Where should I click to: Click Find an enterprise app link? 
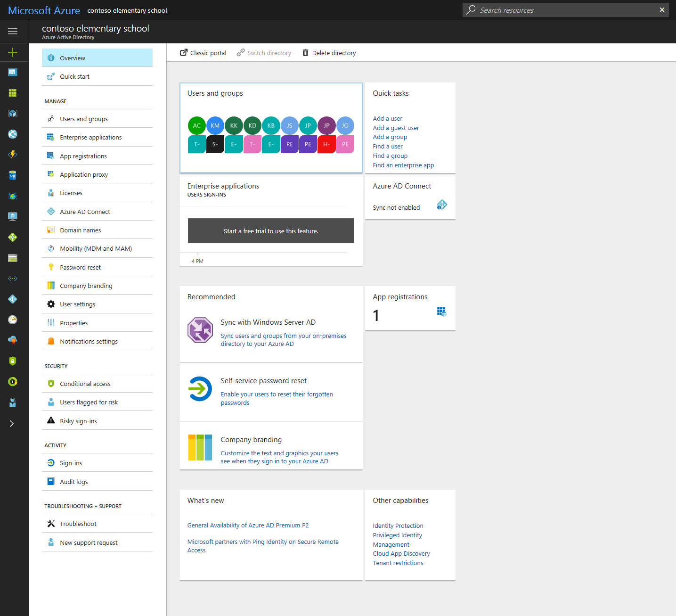click(403, 165)
